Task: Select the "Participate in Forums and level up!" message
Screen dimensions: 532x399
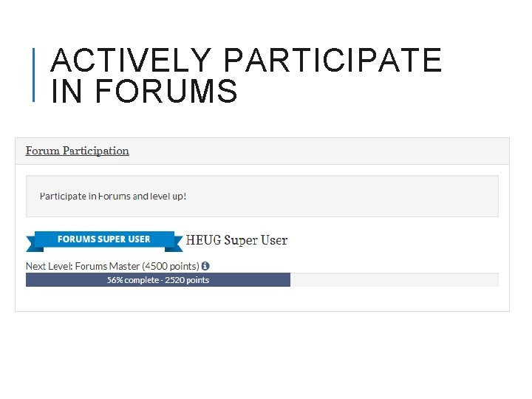Action: (113, 197)
